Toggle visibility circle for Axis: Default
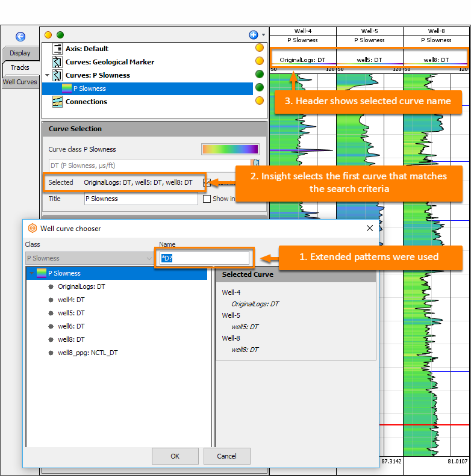 (260, 48)
